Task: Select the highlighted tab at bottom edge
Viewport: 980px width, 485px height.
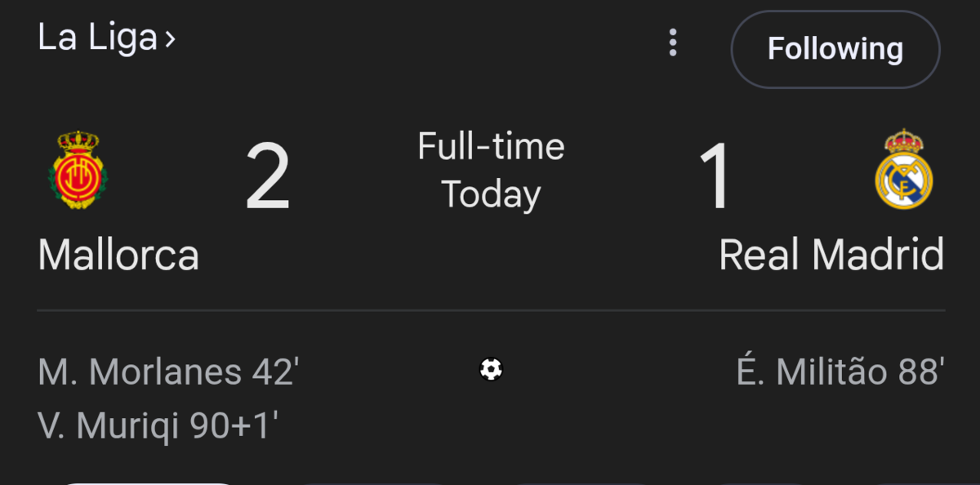Action: coord(147,482)
